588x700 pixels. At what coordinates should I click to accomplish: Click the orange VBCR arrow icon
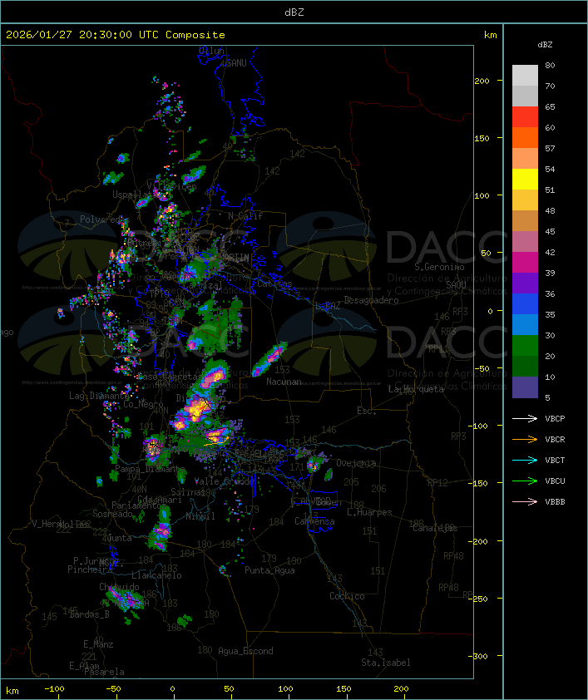coord(525,439)
